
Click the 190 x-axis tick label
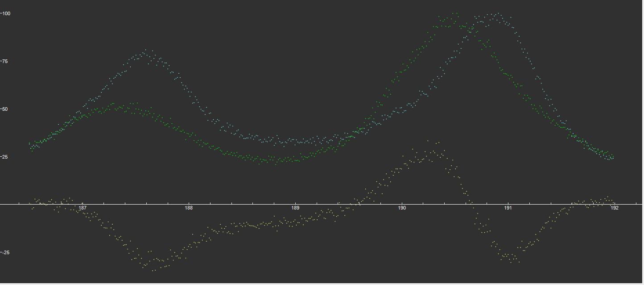pyautogui.click(x=402, y=208)
